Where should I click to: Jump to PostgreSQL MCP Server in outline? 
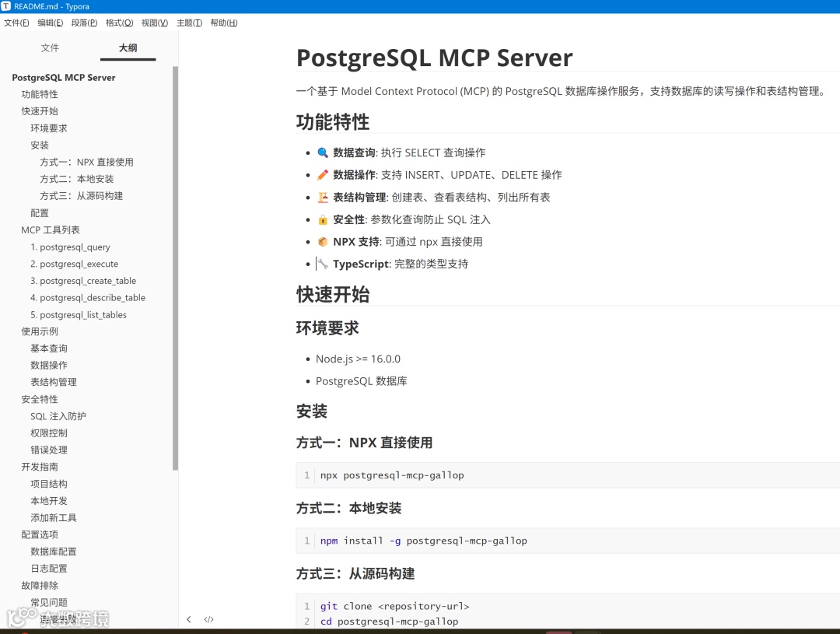point(64,77)
